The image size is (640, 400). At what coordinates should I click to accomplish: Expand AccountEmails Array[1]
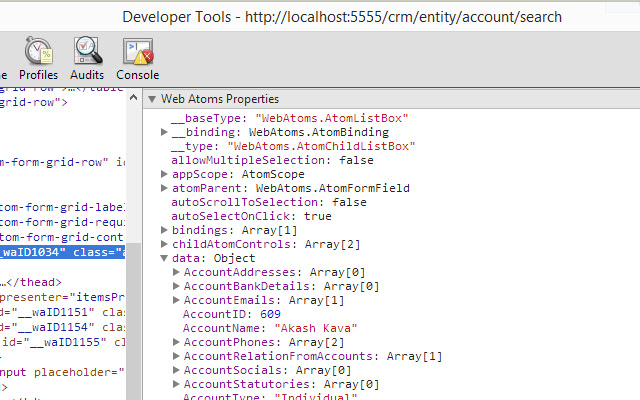click(x=177, y=300)
